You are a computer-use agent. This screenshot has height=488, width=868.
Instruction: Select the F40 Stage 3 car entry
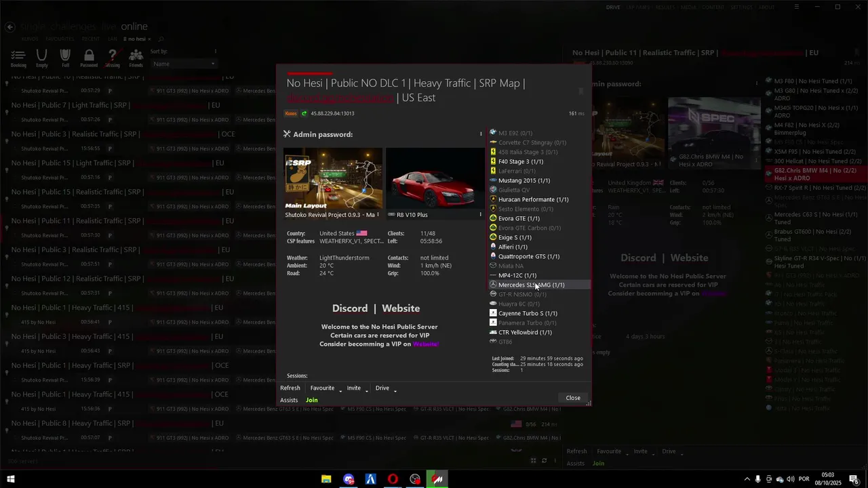539,162
